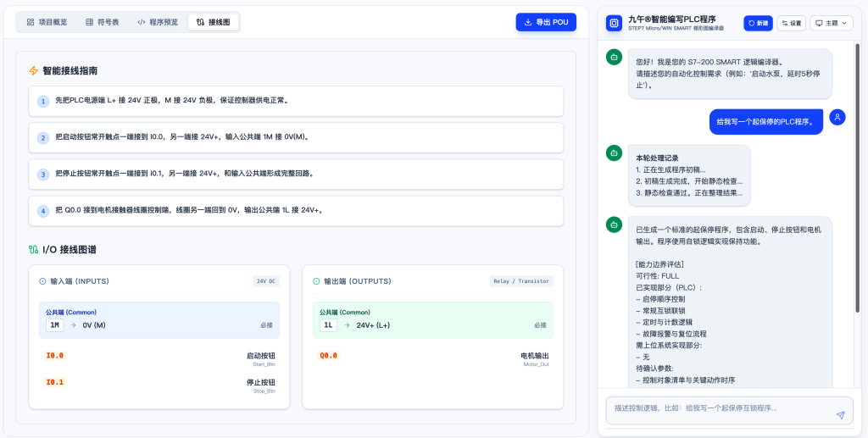Click the 启动按钮 label
This screenshot has height=438, width=868.
click(261, 356)
